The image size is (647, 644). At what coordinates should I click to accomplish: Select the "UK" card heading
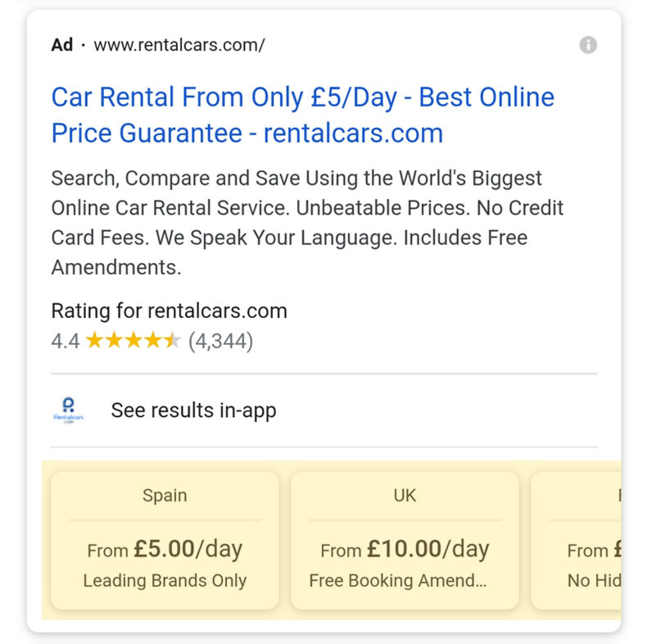[x=405, y=496]
